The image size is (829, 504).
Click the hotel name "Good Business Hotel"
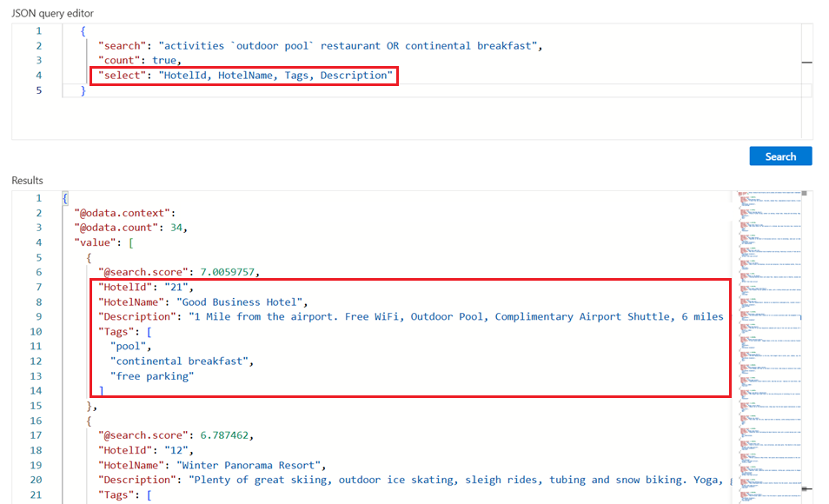coord(240,302)
